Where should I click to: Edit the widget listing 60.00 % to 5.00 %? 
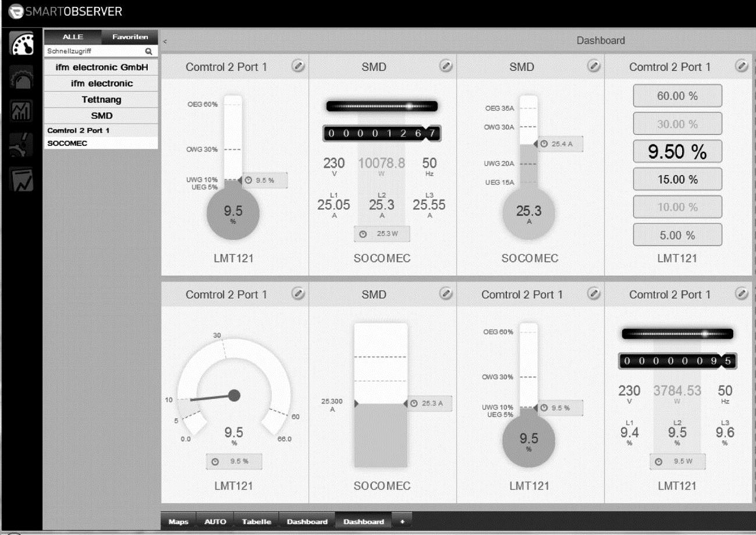[x=741, y=66]
